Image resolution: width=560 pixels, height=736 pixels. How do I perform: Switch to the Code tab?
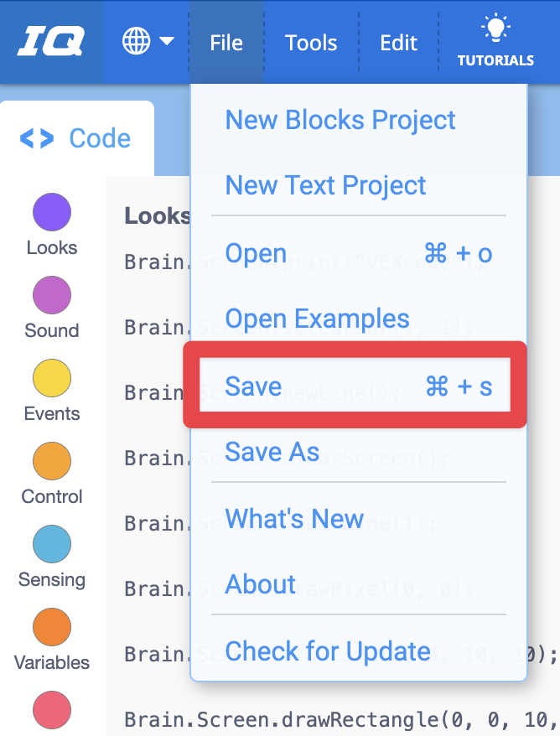tap(75, 137)
